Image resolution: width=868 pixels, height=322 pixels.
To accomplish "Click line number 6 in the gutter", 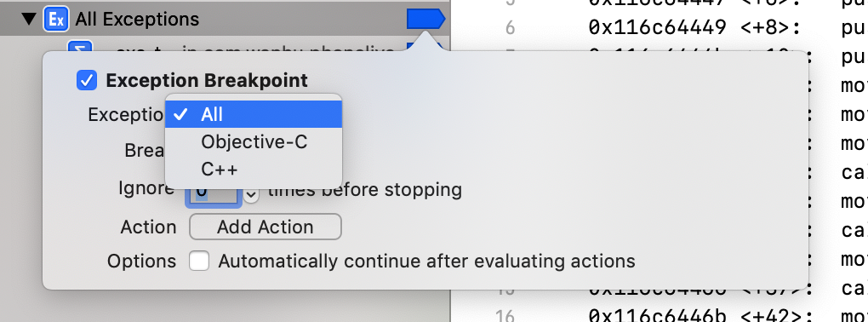I will click(x=509, y=27).
